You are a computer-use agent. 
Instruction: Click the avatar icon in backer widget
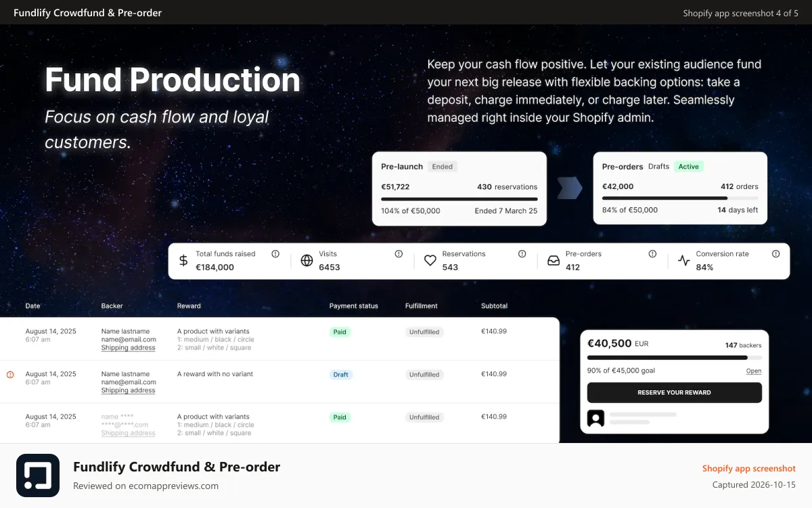pos(595,418)
